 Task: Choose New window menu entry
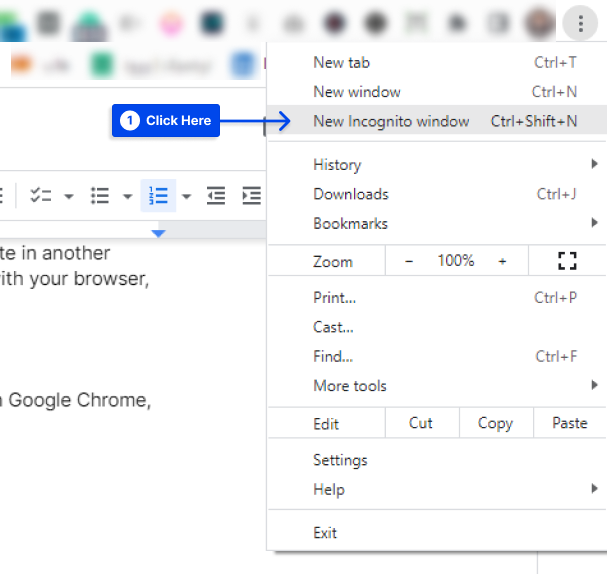pos(437,92)
